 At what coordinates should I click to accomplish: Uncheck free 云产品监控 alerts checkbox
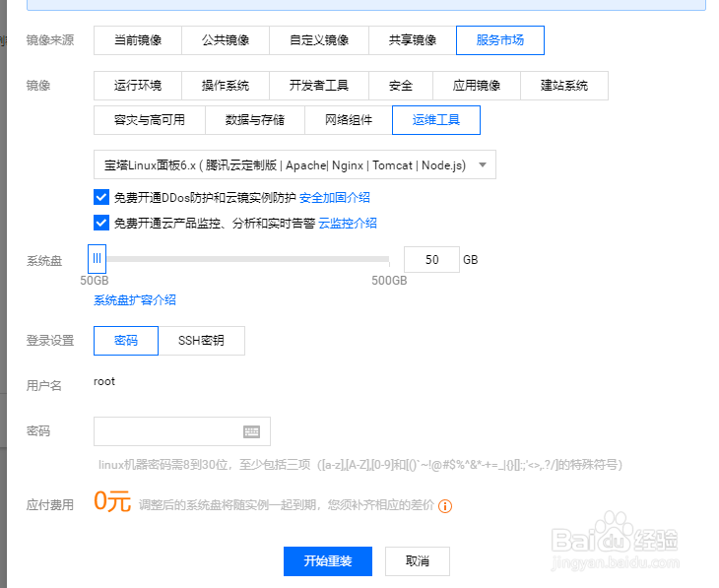[x=101, y=223]
